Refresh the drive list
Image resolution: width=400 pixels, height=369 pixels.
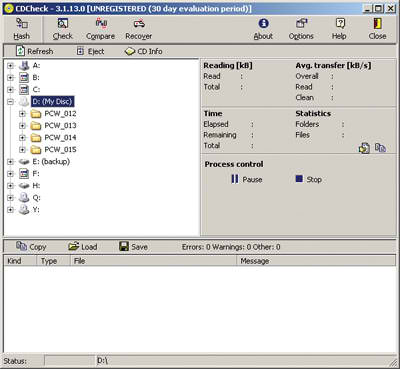[35, 51]
